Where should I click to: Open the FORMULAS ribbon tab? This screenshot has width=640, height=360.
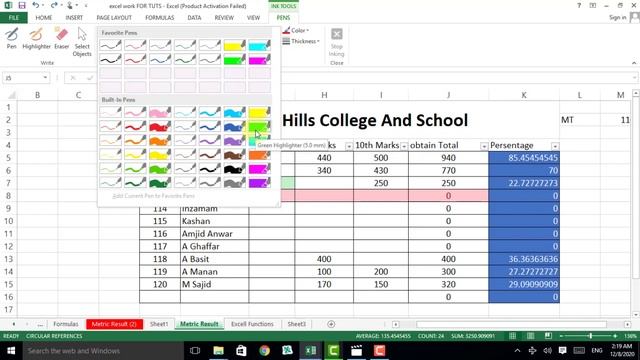[160, 18]
